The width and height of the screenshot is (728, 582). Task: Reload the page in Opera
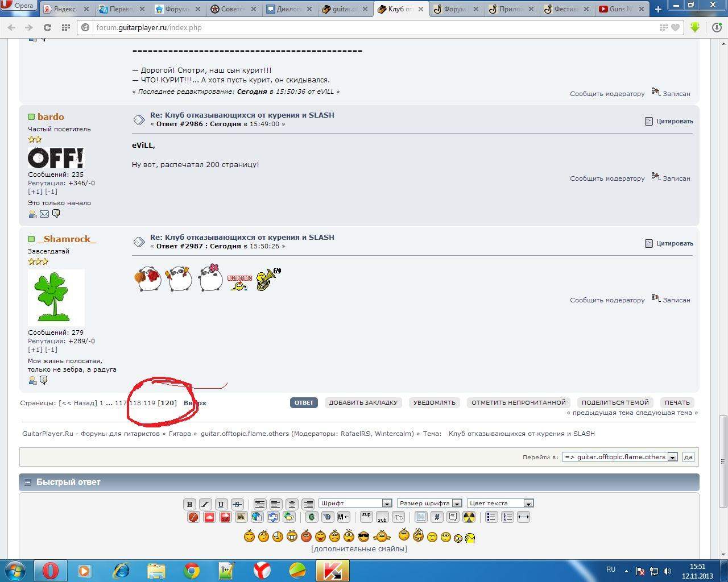point(47,27)
